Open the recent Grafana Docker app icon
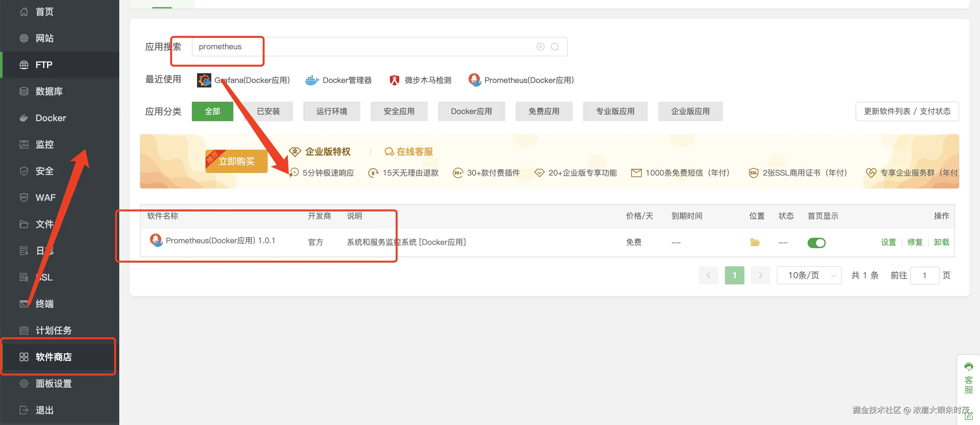980x425 pixels. (204, 80)
